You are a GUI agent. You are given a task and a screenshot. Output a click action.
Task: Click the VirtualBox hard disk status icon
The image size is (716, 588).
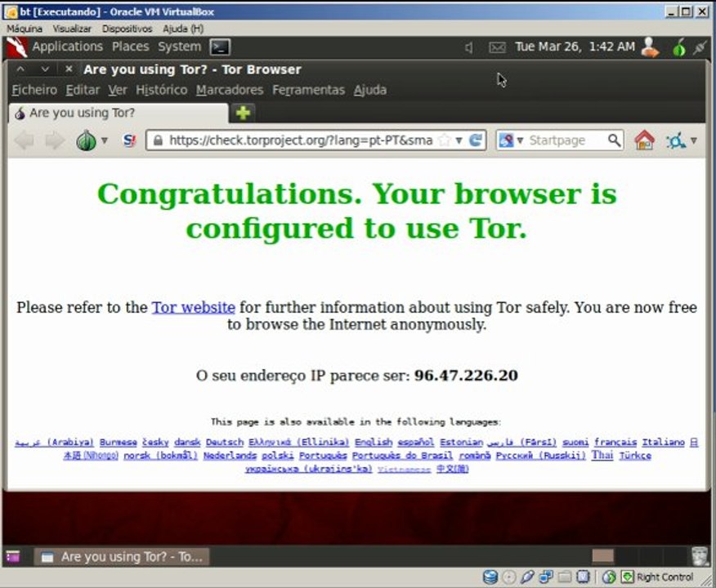point(490,577)
